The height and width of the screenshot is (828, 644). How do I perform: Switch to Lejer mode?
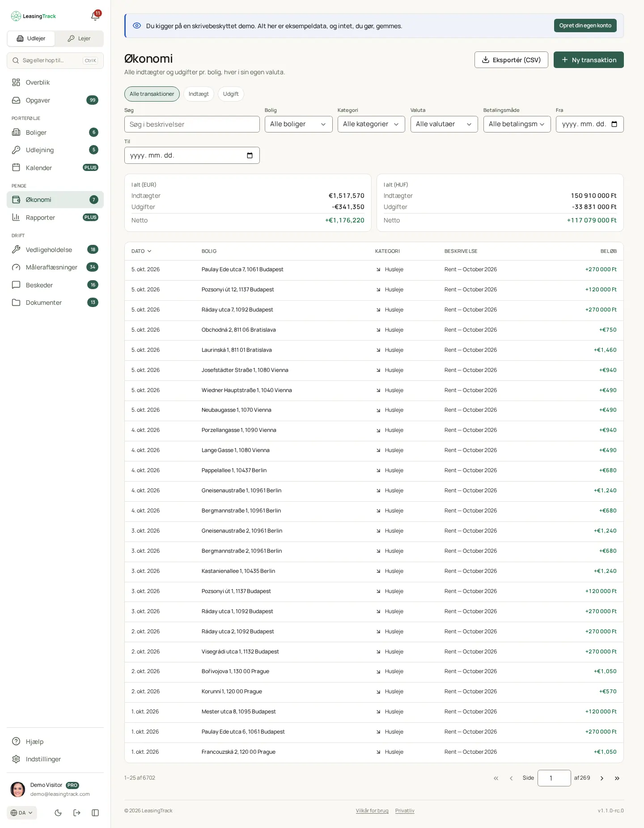[x=79, y=38]
